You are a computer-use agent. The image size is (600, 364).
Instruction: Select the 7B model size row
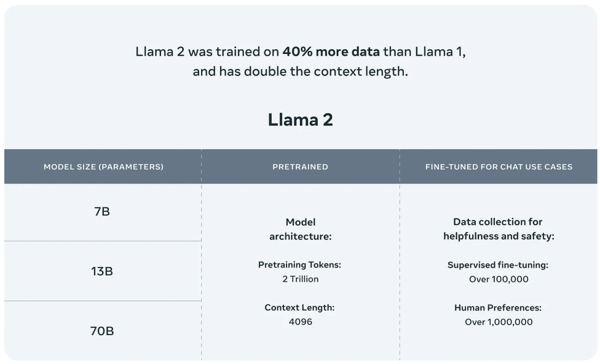(102, 211)
